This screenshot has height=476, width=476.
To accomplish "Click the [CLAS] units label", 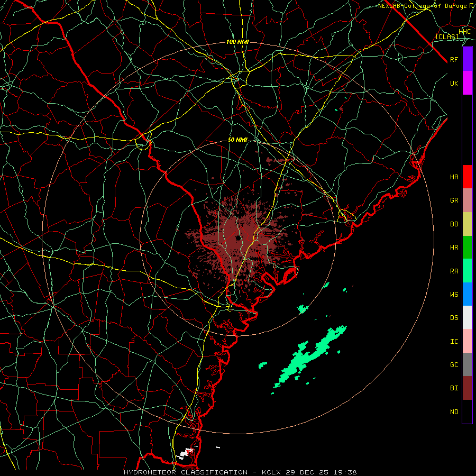I will (447, 36).
